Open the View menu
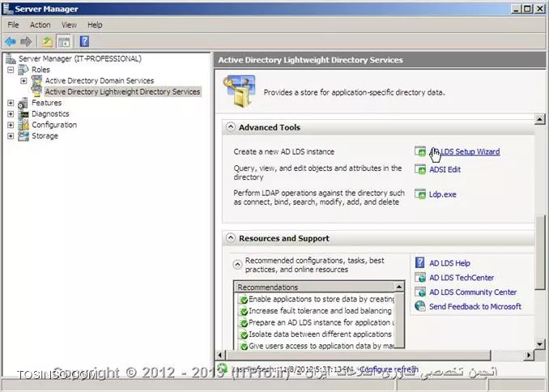 tap(69, 25)
